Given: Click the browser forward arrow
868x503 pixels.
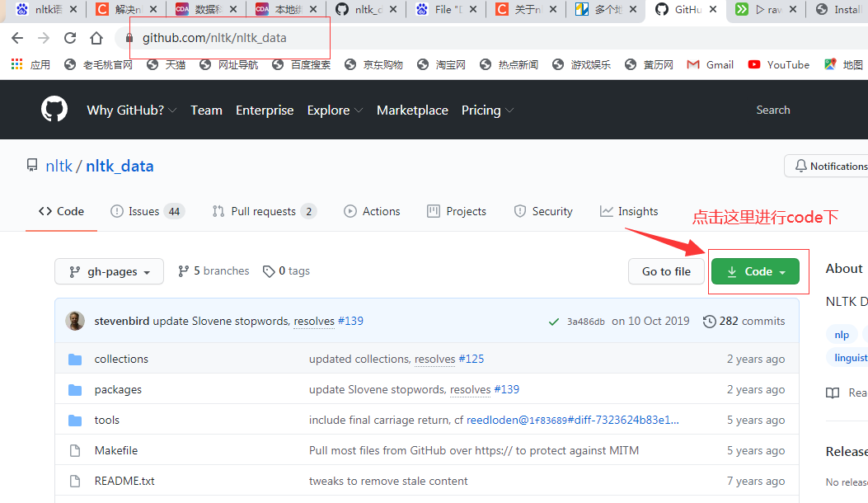Looking at the screenshot, I should coord(43,38).
